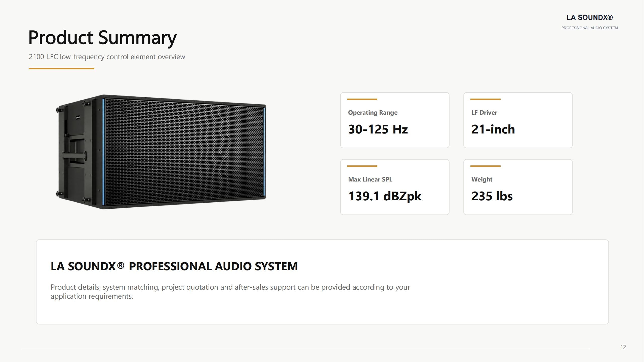
Task: Click the small PROFESSIONAL AUDIO SYSTEM header tagline
Action: click(x=589, y=28)
